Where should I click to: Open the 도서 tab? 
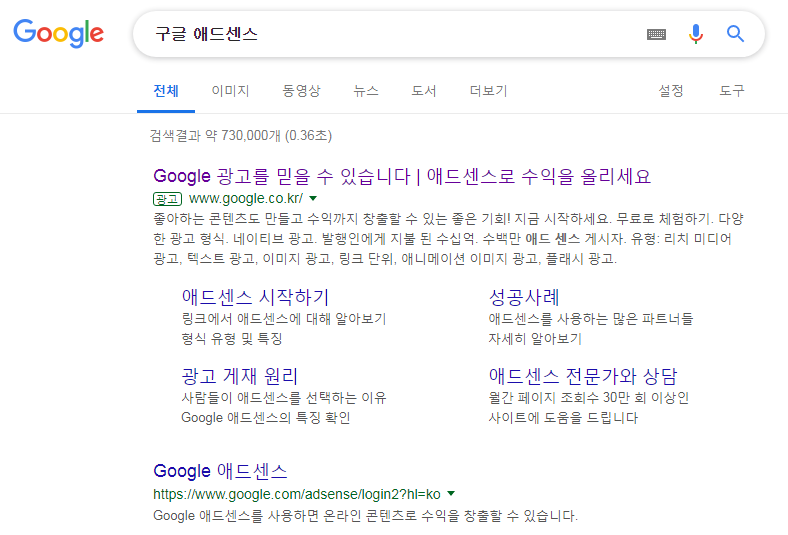pyautogui.click(x=424, y=91)
